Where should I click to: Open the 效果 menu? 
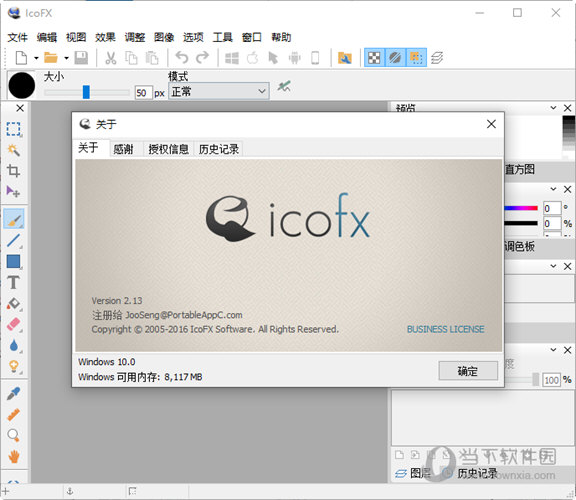[x=105, y=37]
